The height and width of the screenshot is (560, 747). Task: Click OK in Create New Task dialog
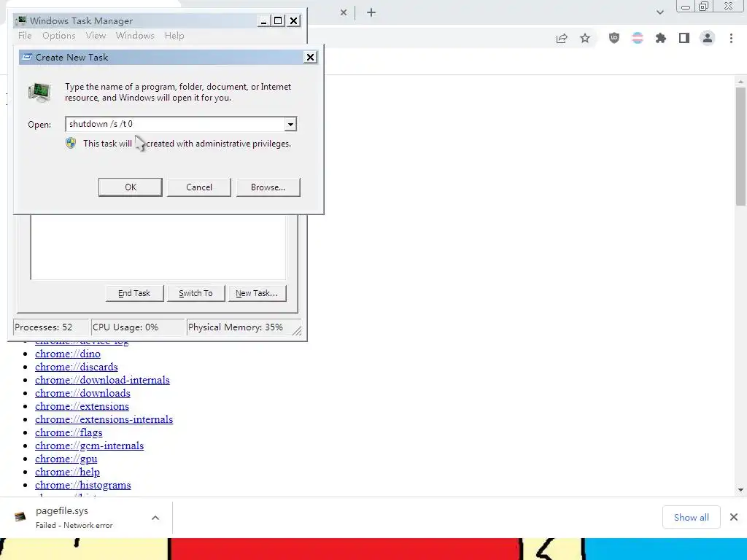(x=131, y=187)
